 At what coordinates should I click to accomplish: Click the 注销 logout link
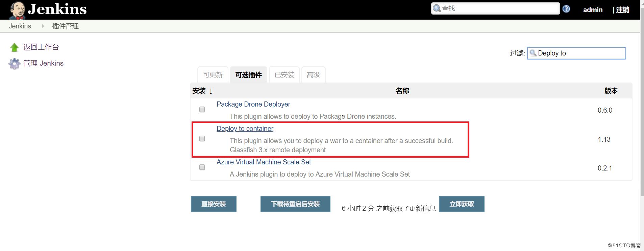(x=623, y=10)
